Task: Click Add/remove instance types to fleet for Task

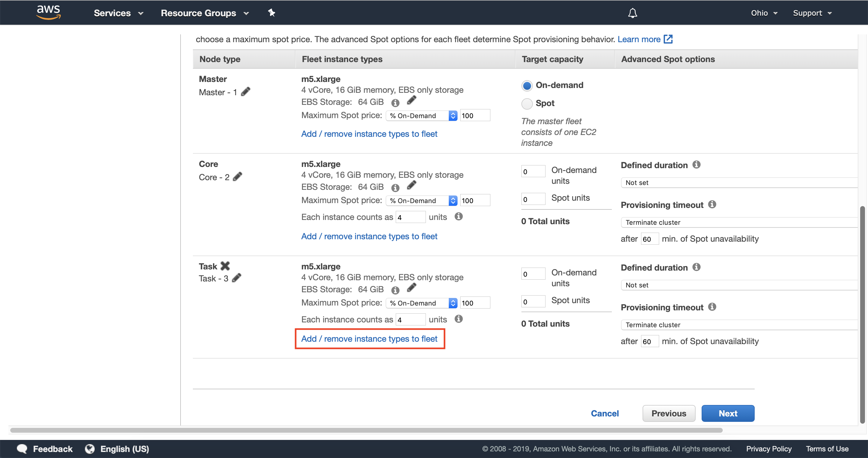Action: click(x=369, y=338)
